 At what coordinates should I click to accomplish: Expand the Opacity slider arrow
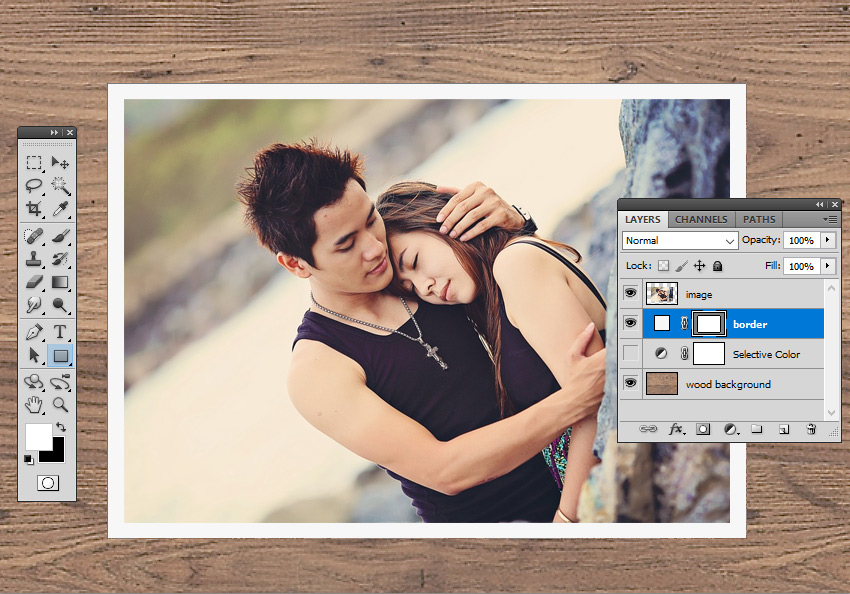coord(828,241)
